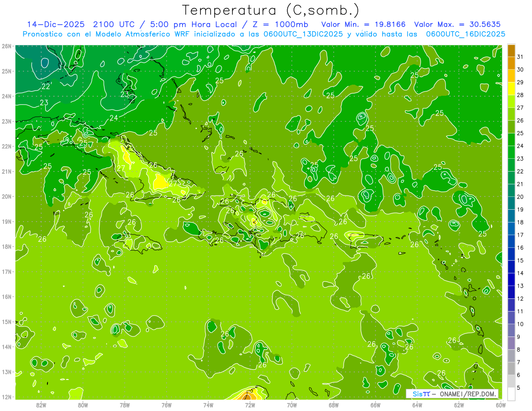Pick the orange swatch between 30 and 31

pyautogui.click(x=511, y=63)
